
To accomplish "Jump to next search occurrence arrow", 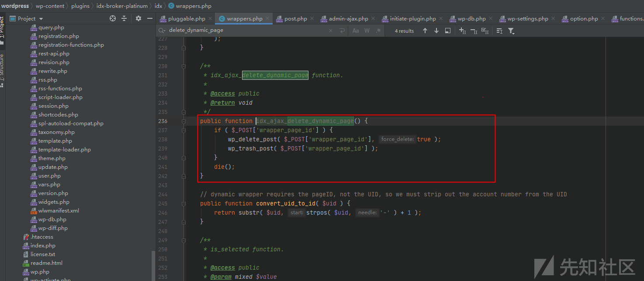I will point(436,31).
